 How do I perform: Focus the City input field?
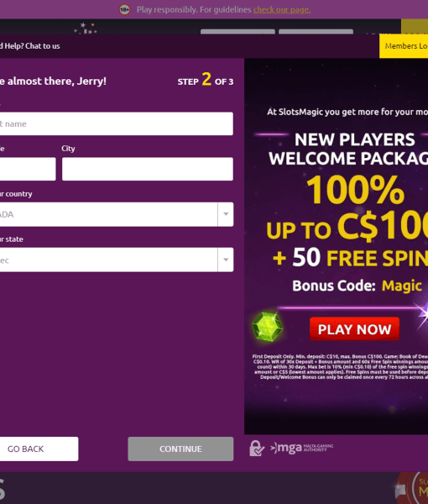148,169
